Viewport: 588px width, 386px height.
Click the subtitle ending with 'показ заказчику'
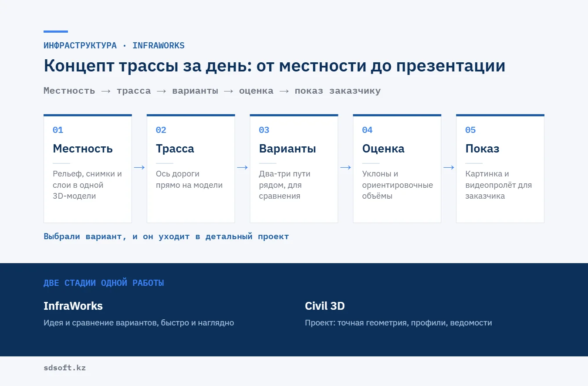point(212,91)
